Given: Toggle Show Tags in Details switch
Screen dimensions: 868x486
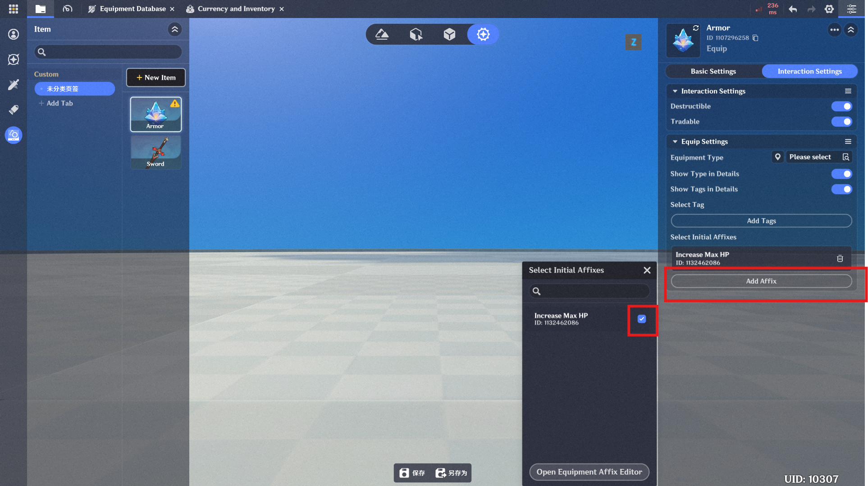Looking at the screenshot, I should (x=841, y=189).
